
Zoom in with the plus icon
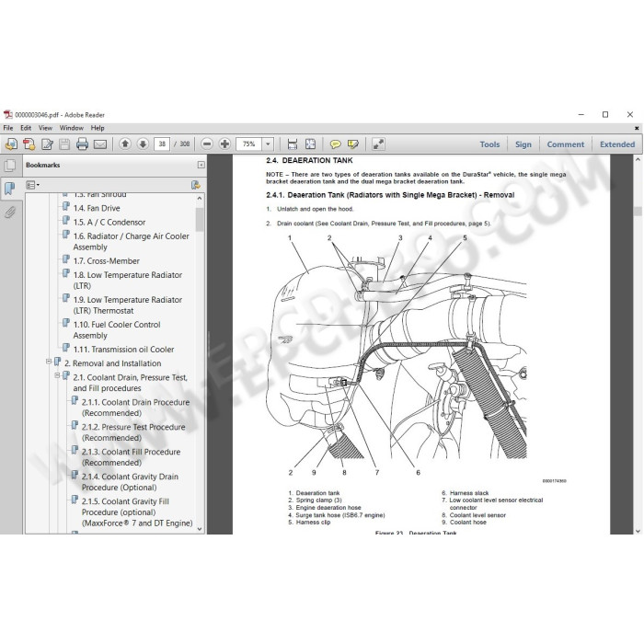224,144
